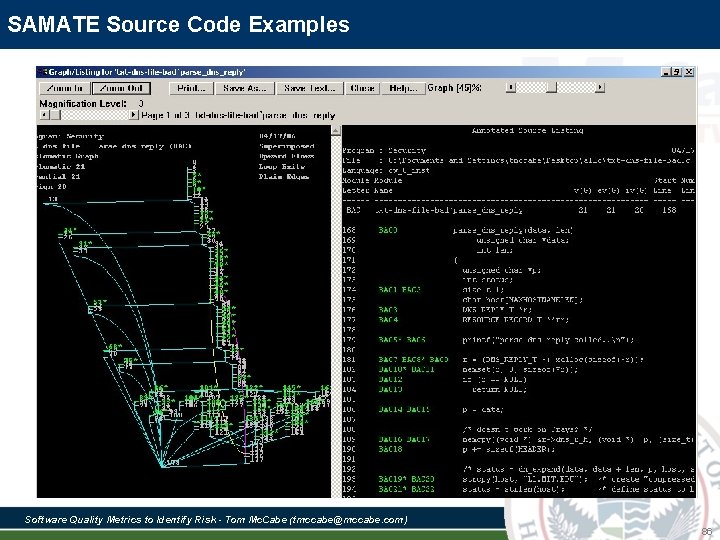The height and width of the screenshot is (540, 720).
Task: Minimize the Graph/Listing window
Action: (666, 72)
